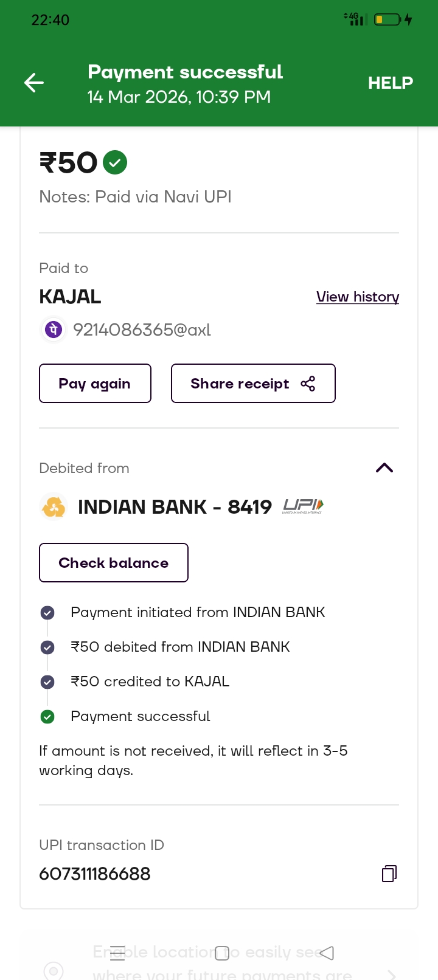Tap the Indian Bank logo icon
The width and height of the screenshot is (438, 980).
(x=54, y=506)
